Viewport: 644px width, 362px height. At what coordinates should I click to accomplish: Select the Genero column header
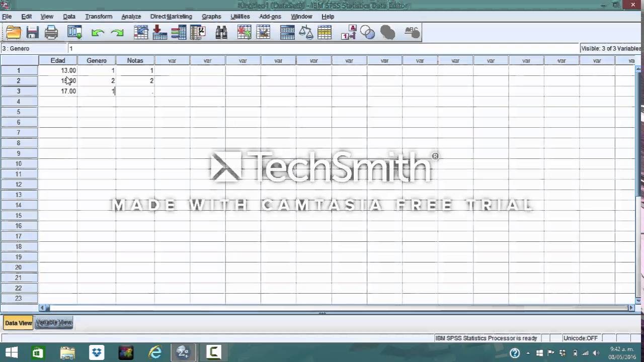[97, 60]
